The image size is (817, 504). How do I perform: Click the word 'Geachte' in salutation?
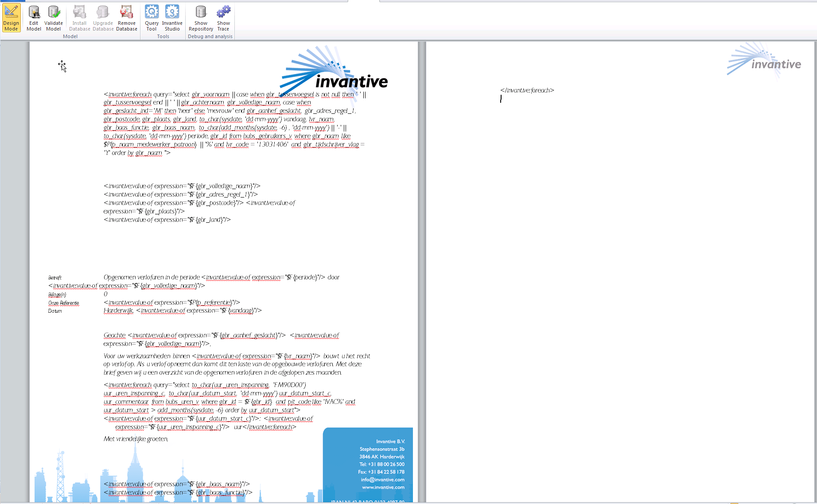coord(115,335)
